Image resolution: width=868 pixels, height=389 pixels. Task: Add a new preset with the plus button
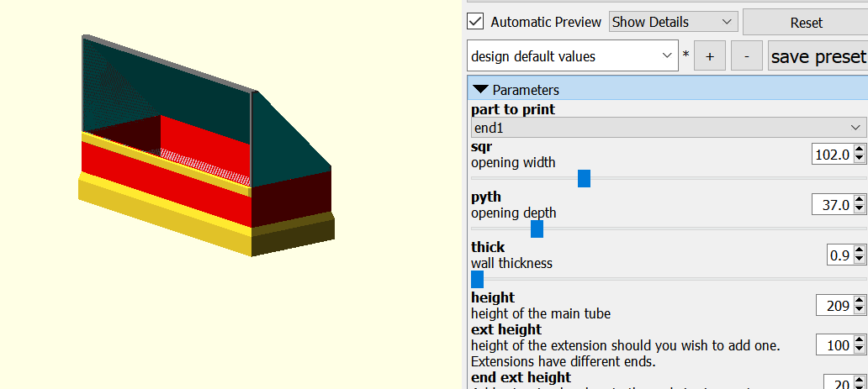710,56
